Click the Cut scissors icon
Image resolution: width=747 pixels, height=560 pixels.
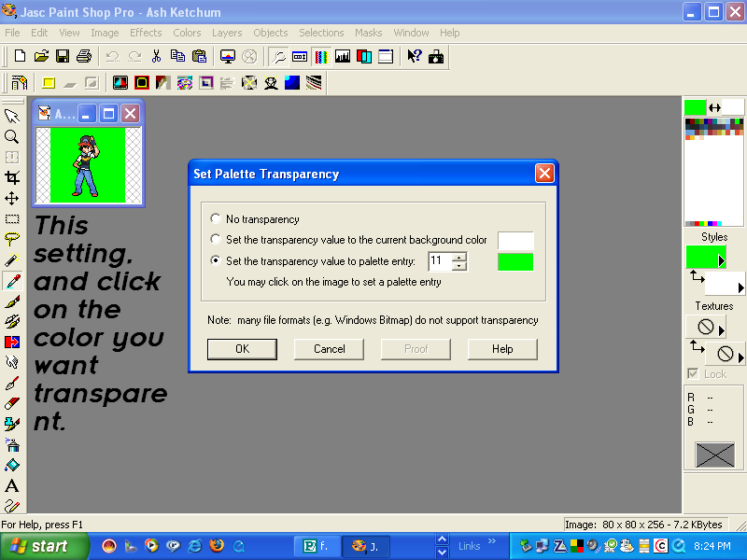156,56
